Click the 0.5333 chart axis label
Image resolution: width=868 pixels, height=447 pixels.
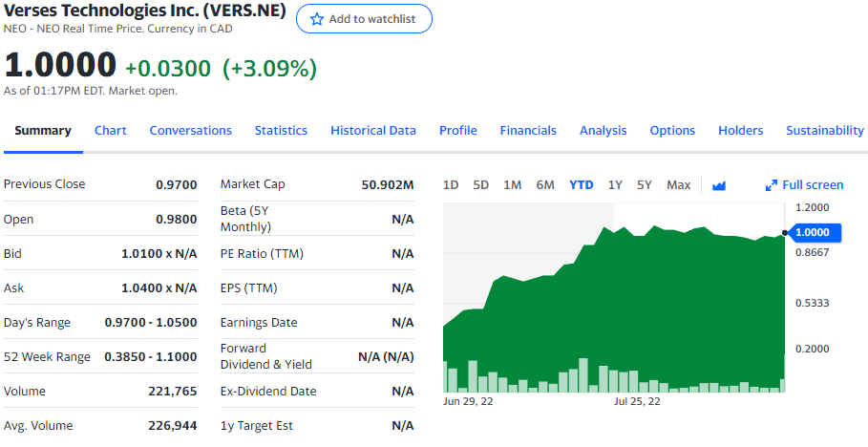[812, 303]
